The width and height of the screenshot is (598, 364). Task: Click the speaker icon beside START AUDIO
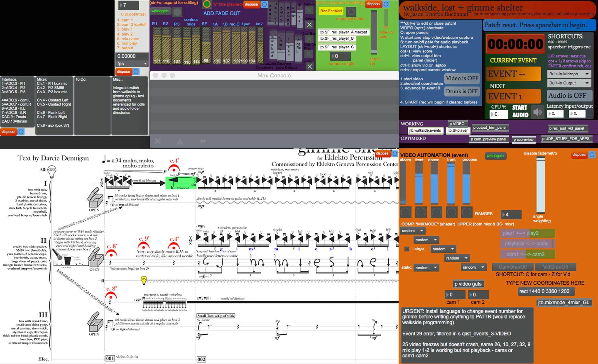coord(538,112)
